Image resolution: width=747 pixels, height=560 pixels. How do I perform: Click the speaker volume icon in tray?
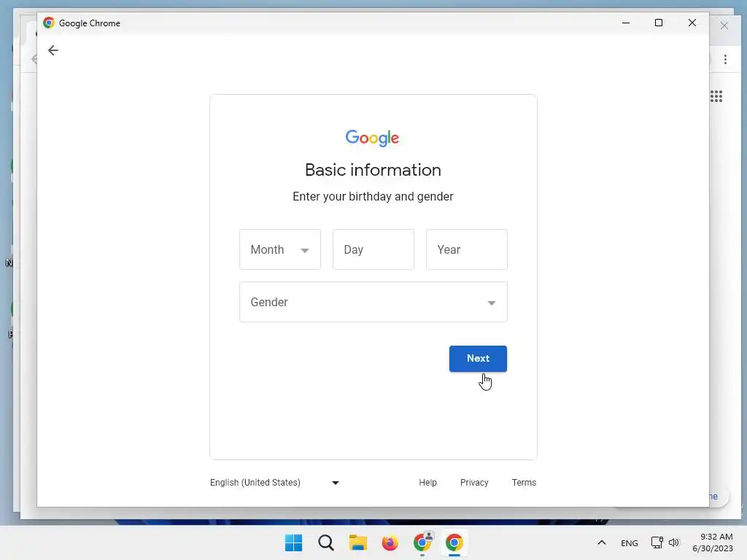673,542
